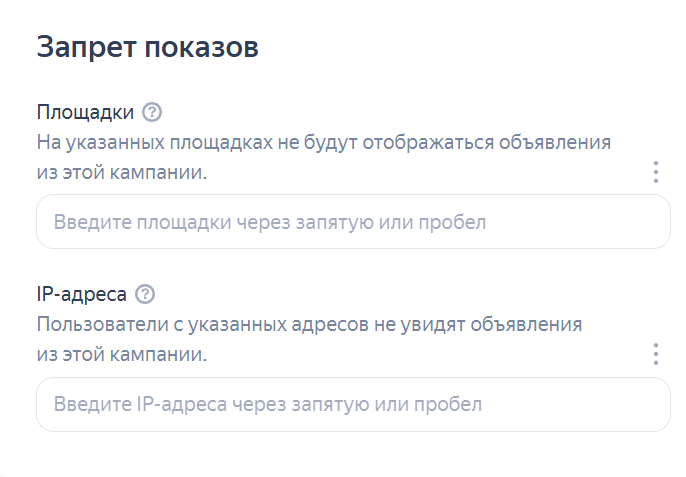Show more options beside the IP description
The image size is (686, 477).
click(x=655, y=354)
